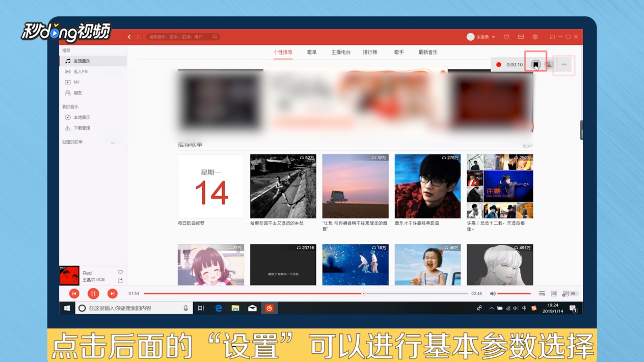
Task: Open Task View on the taskbar
Action: click(x=201, y=308)
